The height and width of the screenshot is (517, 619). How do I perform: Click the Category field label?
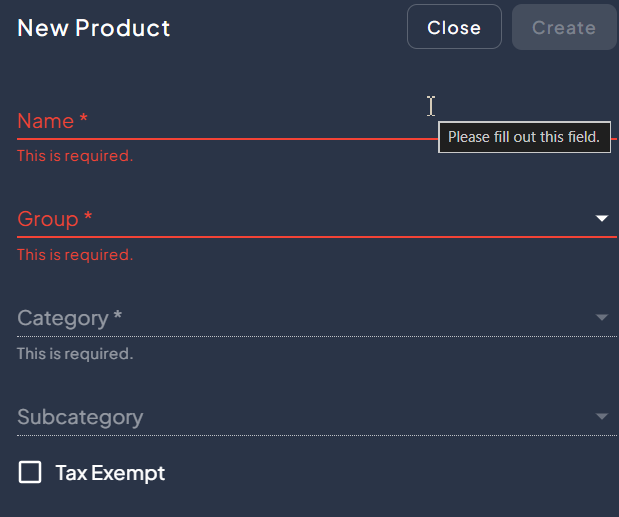click(x=62, y=318)
